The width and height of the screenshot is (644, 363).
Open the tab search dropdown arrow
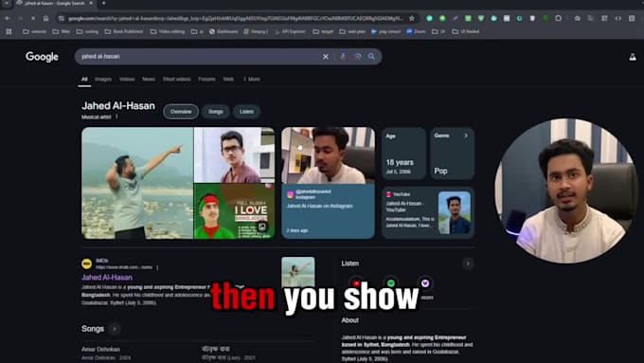pyautogui.click(x=7, y=3)
